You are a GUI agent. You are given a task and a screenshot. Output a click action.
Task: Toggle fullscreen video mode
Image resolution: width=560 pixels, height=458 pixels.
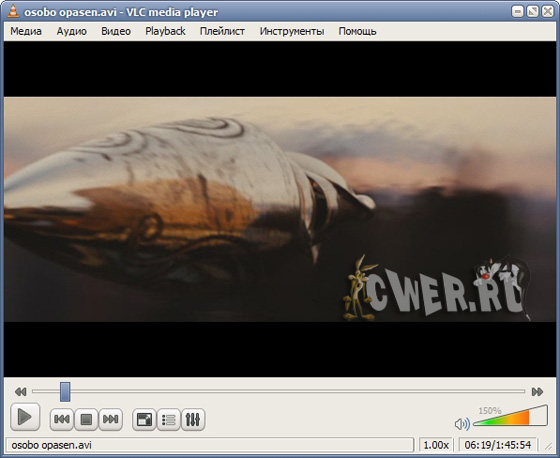click(x=144, y=419)
